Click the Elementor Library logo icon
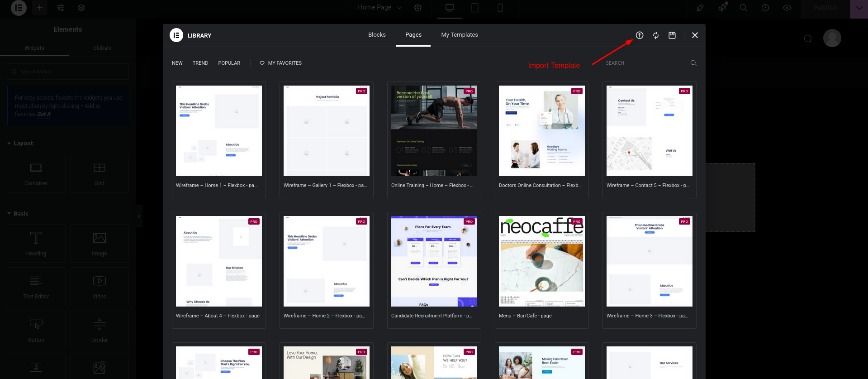 (176, 35)
